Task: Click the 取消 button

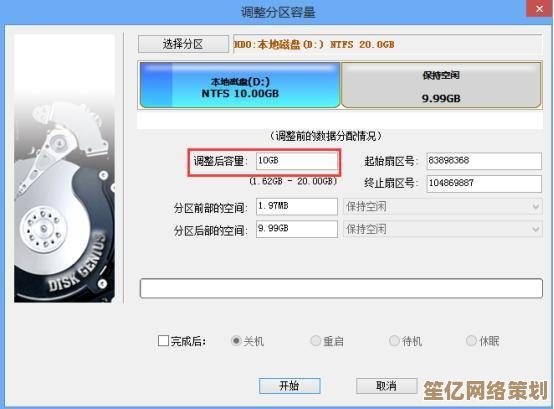Action: (387, 386)
